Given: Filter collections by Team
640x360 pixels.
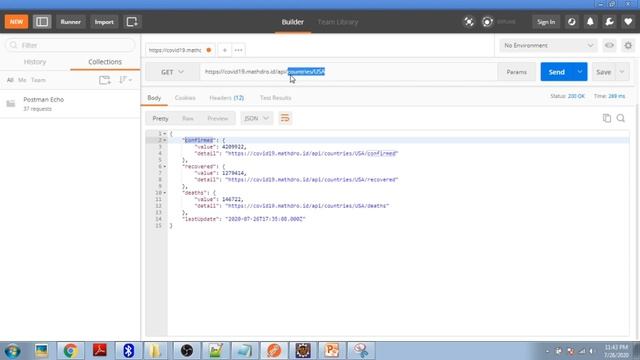Looking at the screenshot, I should (x=38, y=80).
